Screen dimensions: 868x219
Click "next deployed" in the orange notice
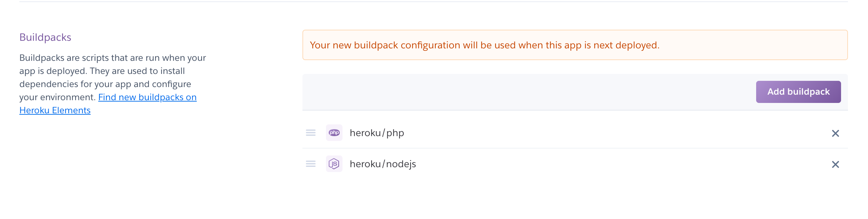(626, 45)
